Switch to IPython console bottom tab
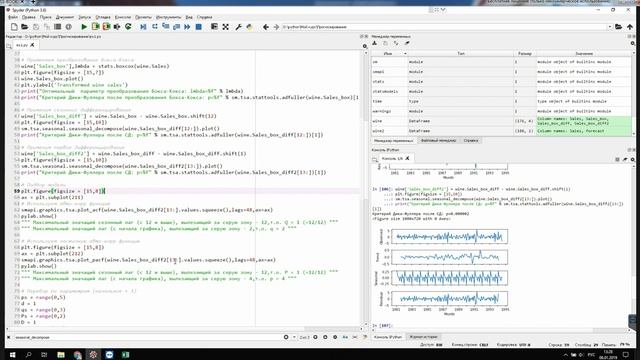The image size is (640, 360). click(x=388, y=337)
